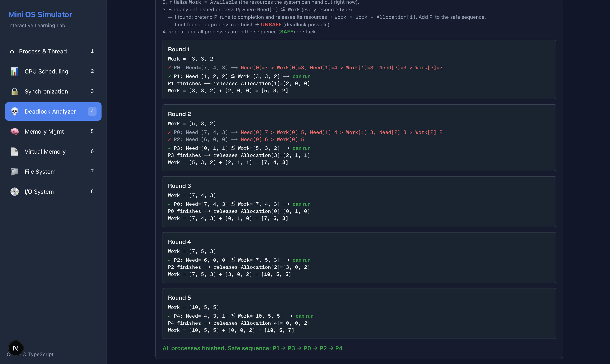Screen dimensions: 610x364
Task: Open Virtual Memory lesson
Action: click(x=45, y=152)
